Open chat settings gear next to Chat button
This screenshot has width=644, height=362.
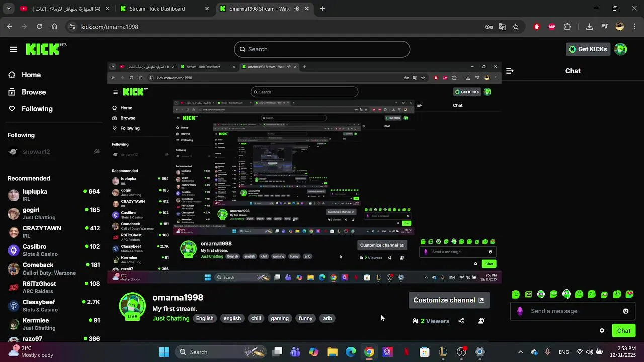tap(602, 330)
